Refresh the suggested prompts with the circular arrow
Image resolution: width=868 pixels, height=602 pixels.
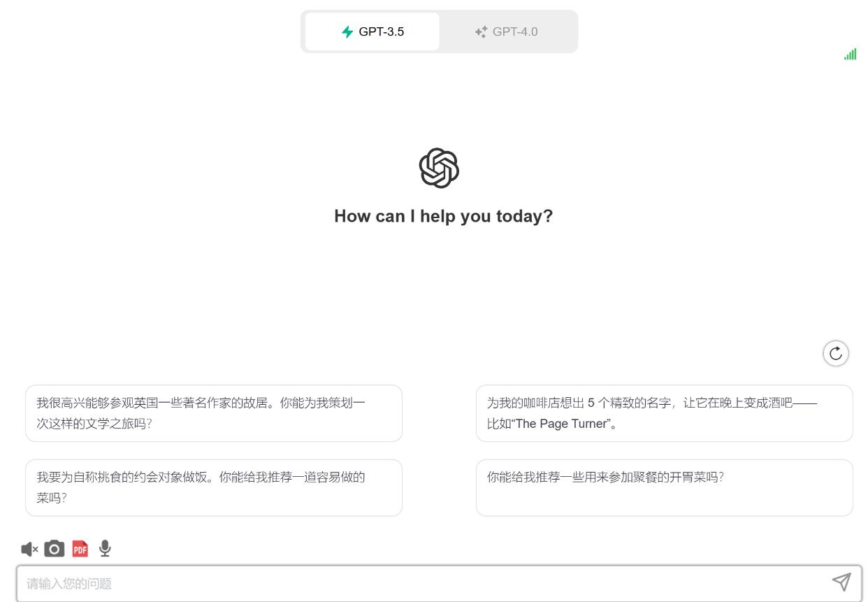click(836, 353)
